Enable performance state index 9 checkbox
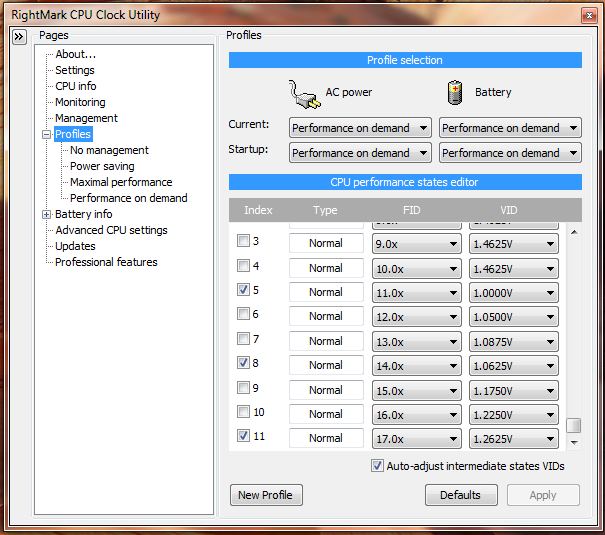The height and width of the screenshot is (535, 605). [x=243, y=387]
